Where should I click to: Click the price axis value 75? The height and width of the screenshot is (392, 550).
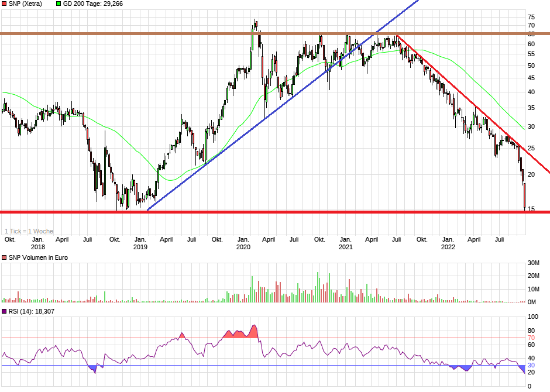point(531,17)
